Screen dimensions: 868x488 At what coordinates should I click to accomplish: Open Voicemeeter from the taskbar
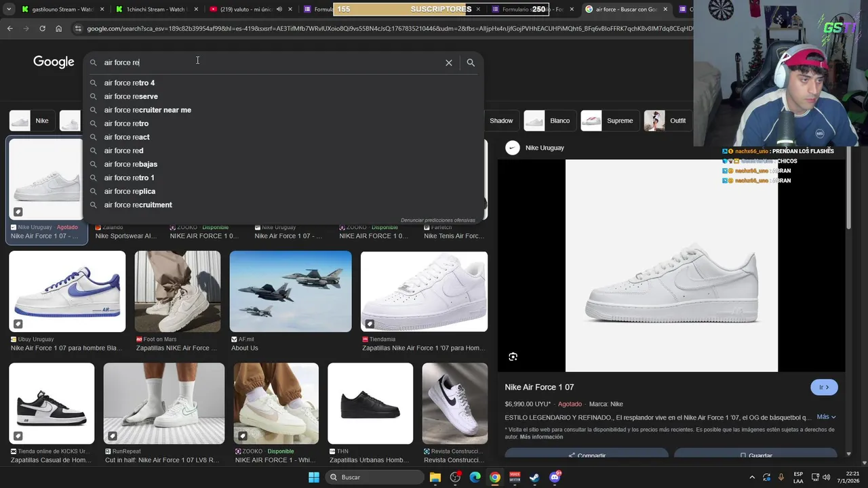[x=515, y=477]
